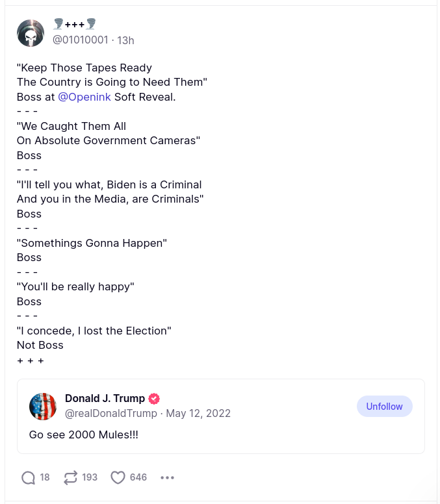Open the @01010001 profile handle
This screenshot has height=504, width=440.
click(80, 40)
